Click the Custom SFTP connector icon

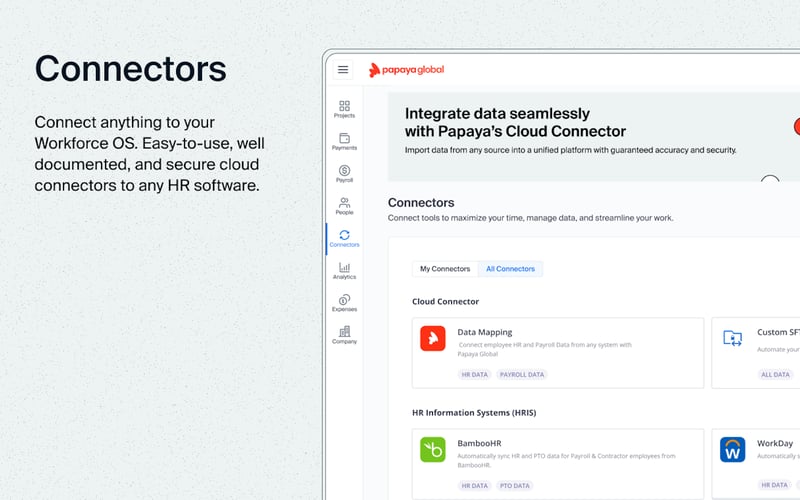point(733,338)
